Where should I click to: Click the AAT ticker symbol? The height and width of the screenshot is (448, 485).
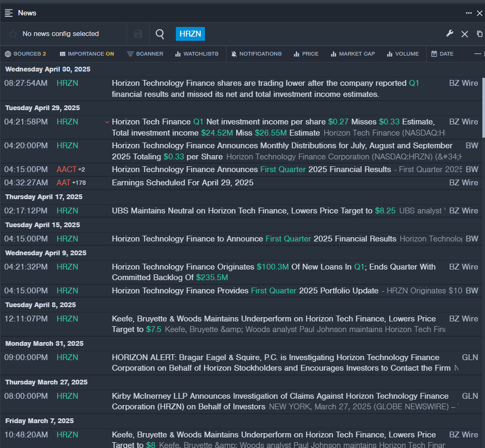[x=64, y=183]
